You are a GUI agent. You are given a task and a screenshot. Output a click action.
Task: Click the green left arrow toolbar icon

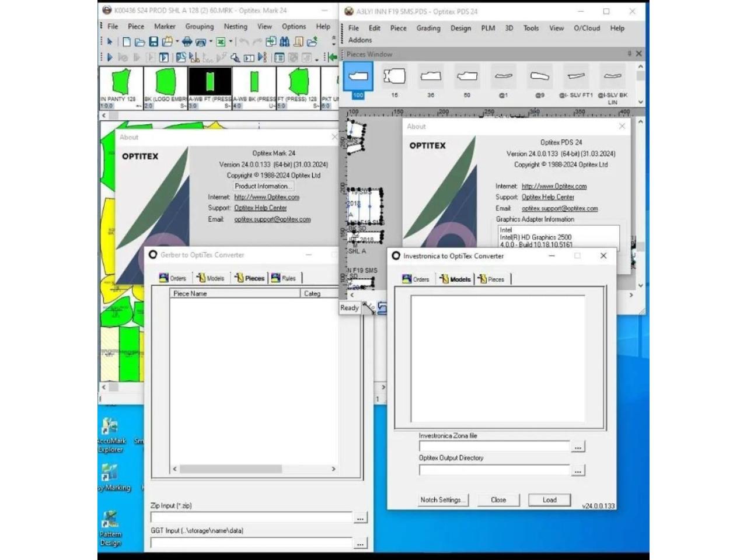pos(332,57)
